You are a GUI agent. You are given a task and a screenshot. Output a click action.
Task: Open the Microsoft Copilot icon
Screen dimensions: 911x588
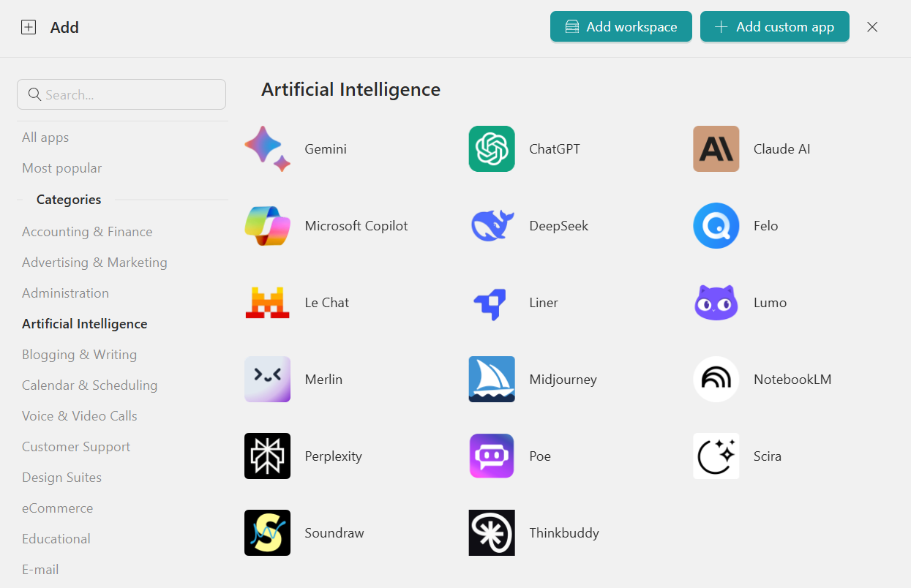pyautogui.click(x=267, y=226)
